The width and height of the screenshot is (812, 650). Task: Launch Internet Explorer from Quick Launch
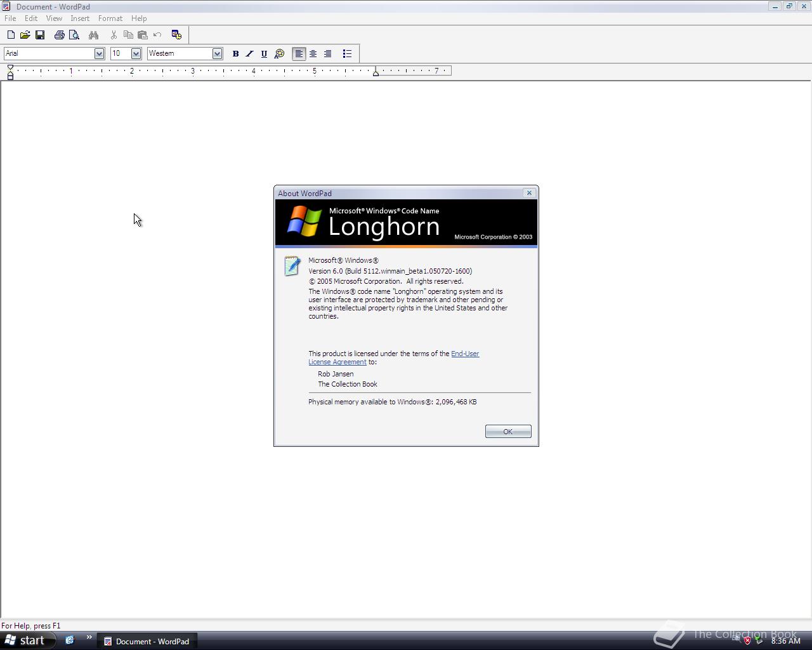pos(70,640)
